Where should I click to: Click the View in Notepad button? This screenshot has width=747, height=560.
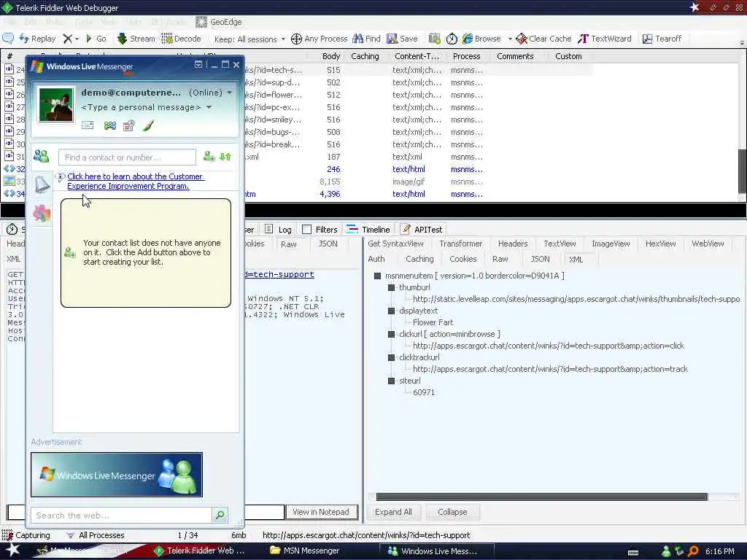pos(321,512)
